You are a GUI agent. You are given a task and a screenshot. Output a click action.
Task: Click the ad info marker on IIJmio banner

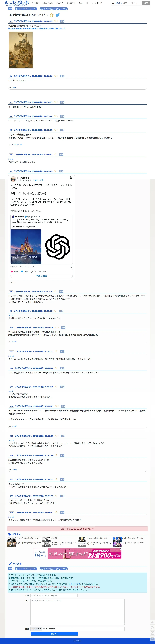[120, 549]
